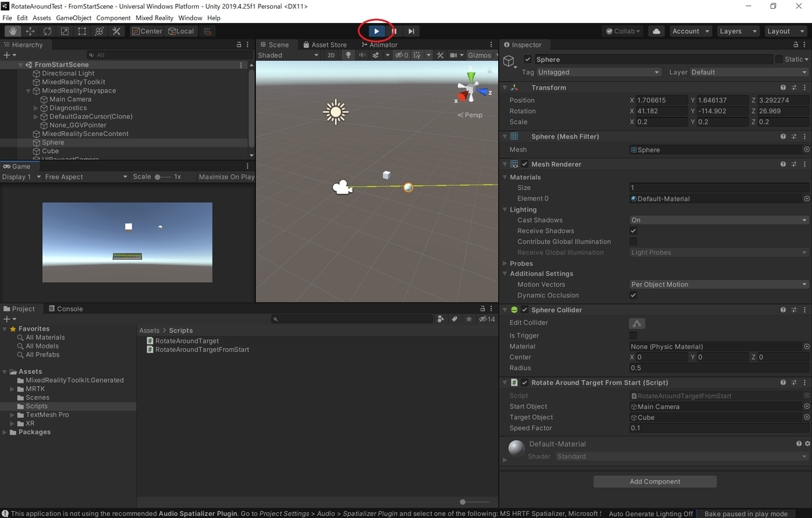Toggle 2D view in Scene
The width and height of the screenshot is (812, 518).
point(332,55)
